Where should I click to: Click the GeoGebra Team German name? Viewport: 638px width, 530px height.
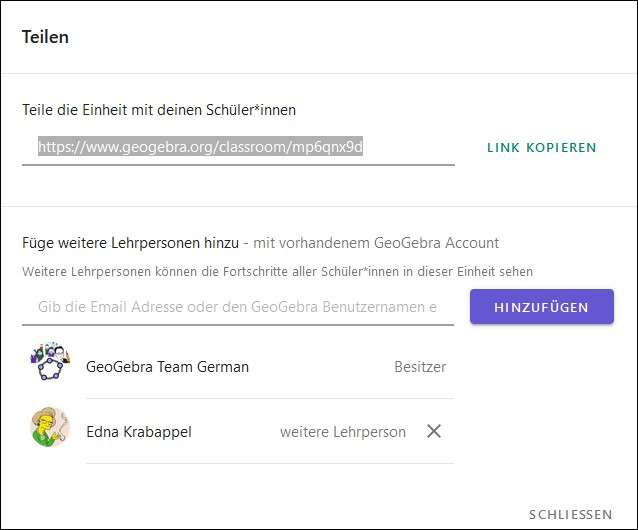[167, 367]
